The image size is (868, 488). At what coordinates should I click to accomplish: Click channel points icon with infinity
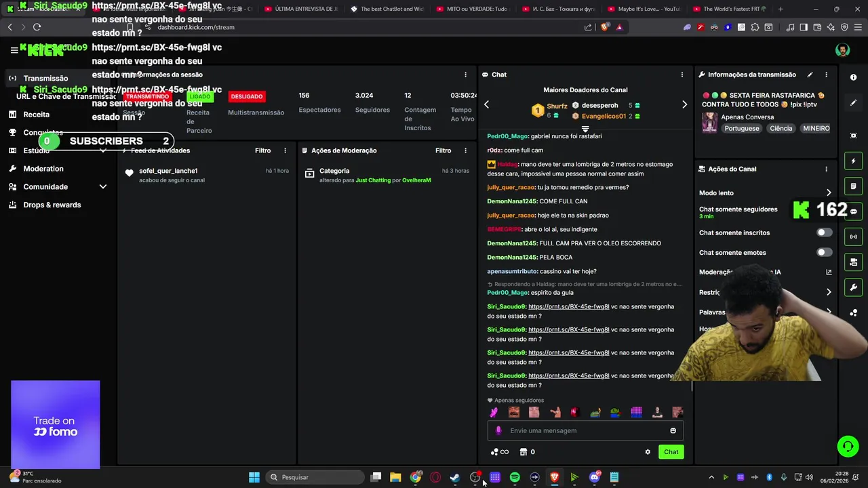pos(499,452)
